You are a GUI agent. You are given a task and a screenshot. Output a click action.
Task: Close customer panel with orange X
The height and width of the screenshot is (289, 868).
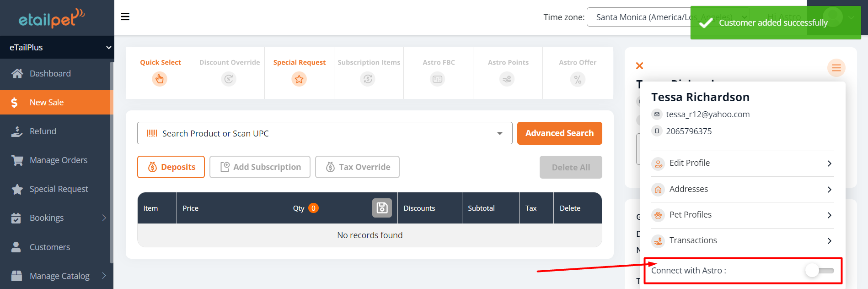pos(639,66)
